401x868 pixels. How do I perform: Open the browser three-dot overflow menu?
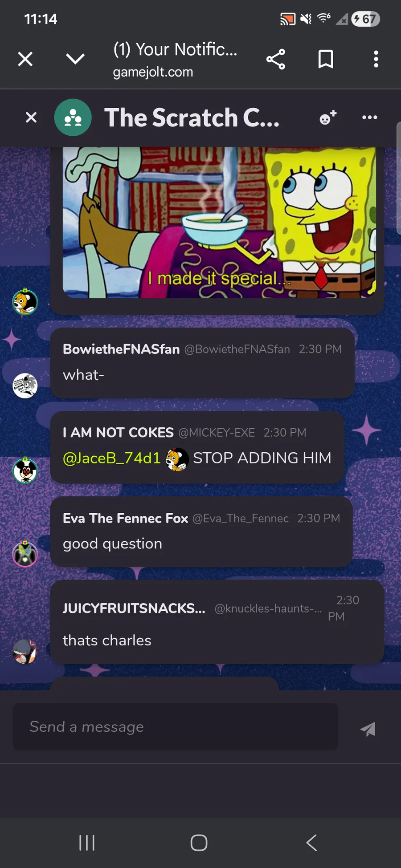pyautogui.click(x=376, y=59)
